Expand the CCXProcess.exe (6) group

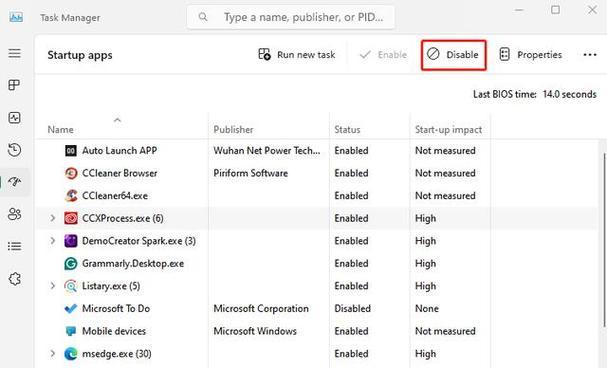(x=53, y=218)
